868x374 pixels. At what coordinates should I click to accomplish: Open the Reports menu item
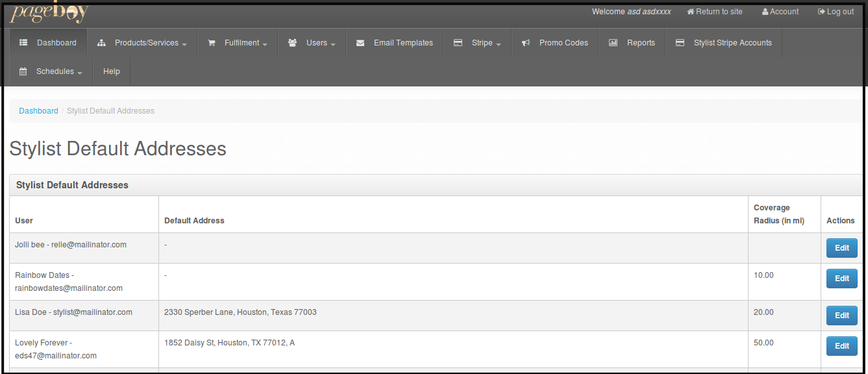click(632, 43)
